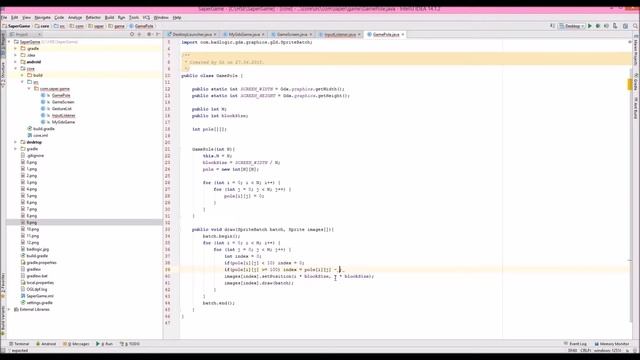Click GamePole breadcrumb in navigation bar
This screenshot has width=640, height=360.
click(x=142, y=26)
